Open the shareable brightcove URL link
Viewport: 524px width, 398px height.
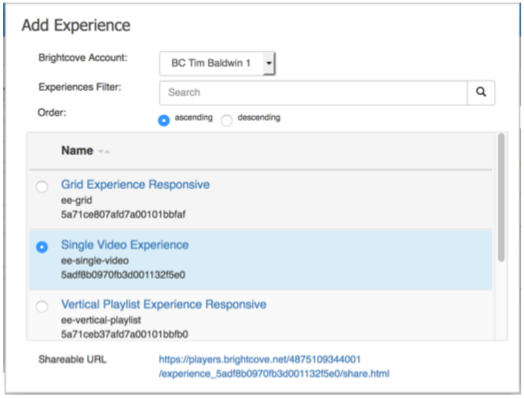coord(274,367)
